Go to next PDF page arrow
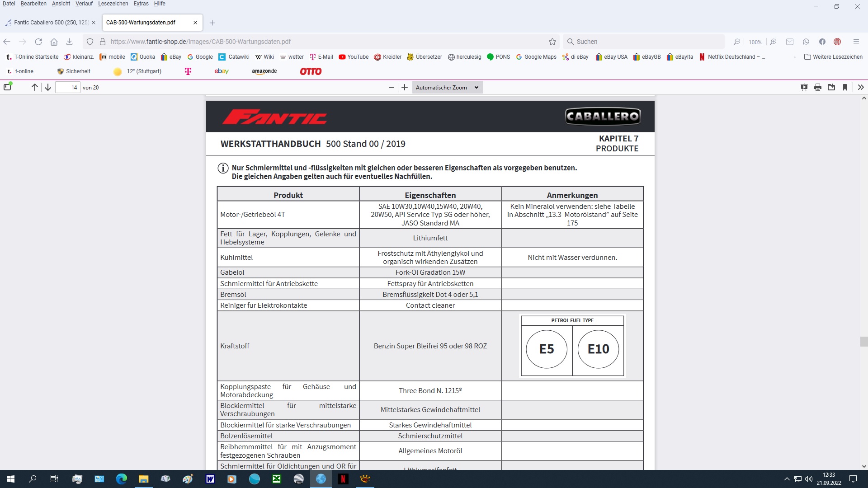This screenshot has height=488, width=868. (48, 87)
